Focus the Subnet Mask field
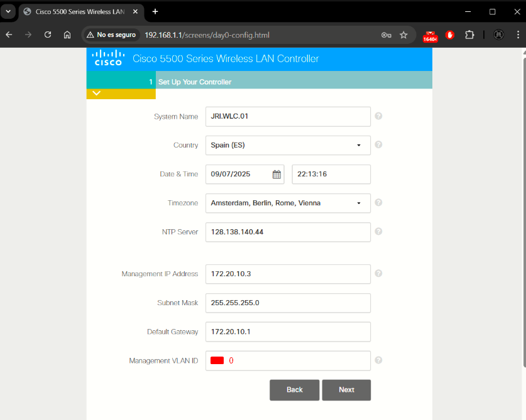 (x=288, y=303)
